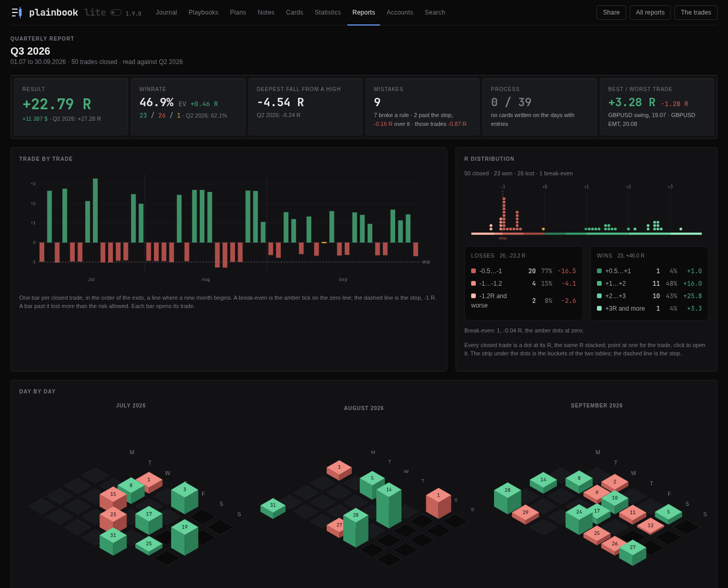Click the Q3 2026 report heading

click(x=30, y=51)
